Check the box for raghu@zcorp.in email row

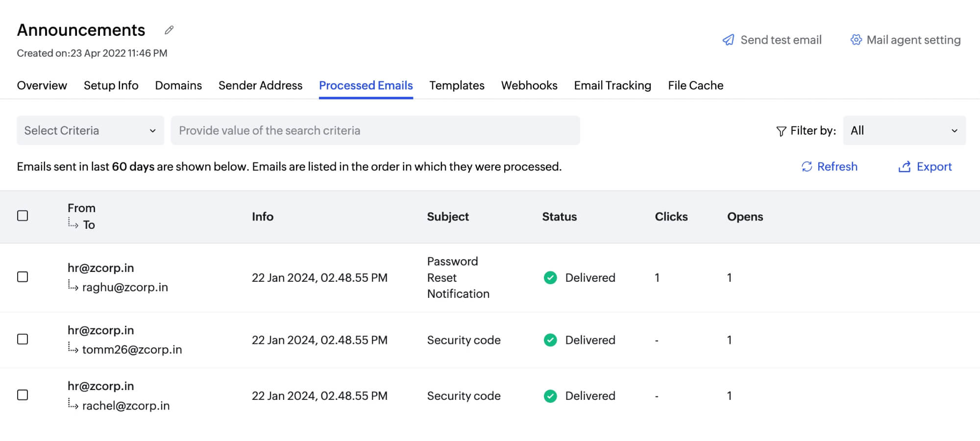(23, 277)
